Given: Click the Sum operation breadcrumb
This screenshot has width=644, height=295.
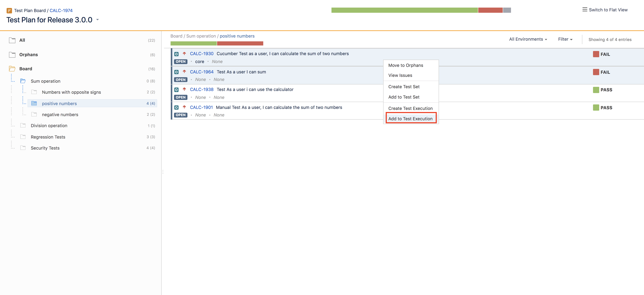Looking at the screenshot, I should pyautogui.click(x=201, y=36).
